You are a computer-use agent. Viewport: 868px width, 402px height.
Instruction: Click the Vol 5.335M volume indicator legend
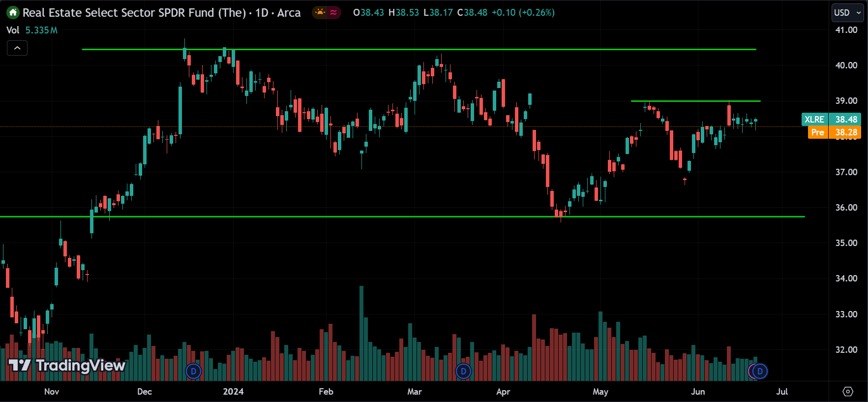(32, 31)
